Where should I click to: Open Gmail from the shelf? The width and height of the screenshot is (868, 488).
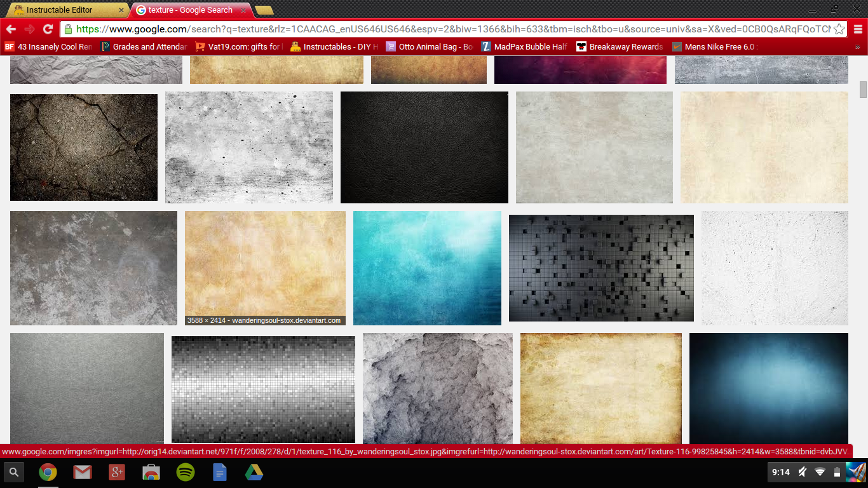coord(82,472)
